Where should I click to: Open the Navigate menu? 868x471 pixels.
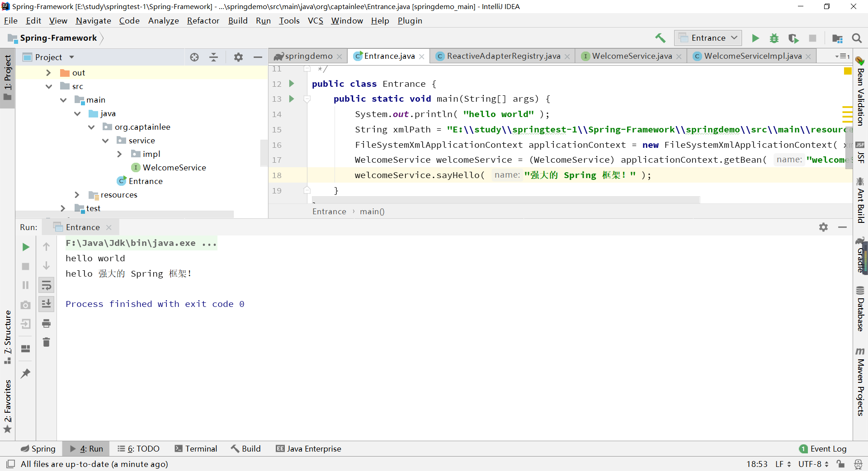point(93,21)
